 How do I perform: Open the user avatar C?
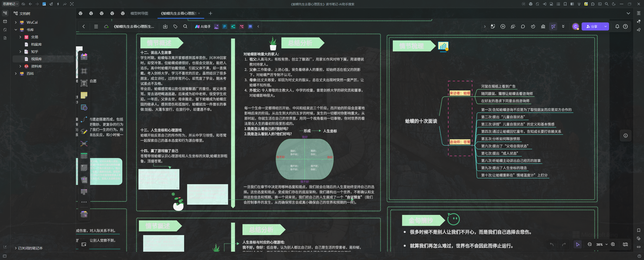(x=576, y=26)
